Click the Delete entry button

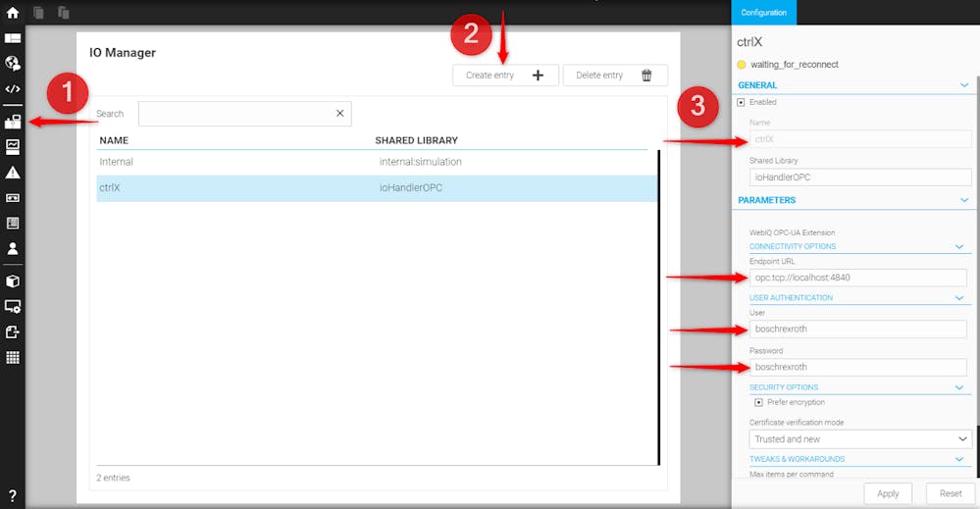615,75
